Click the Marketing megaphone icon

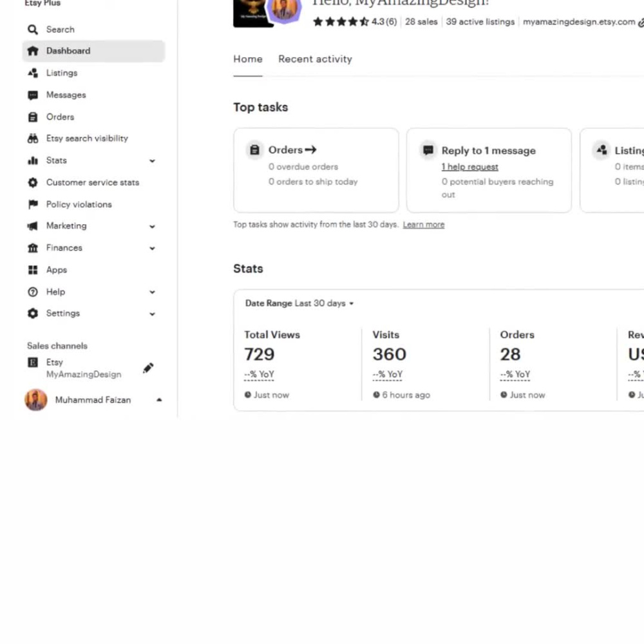point(32,226)
